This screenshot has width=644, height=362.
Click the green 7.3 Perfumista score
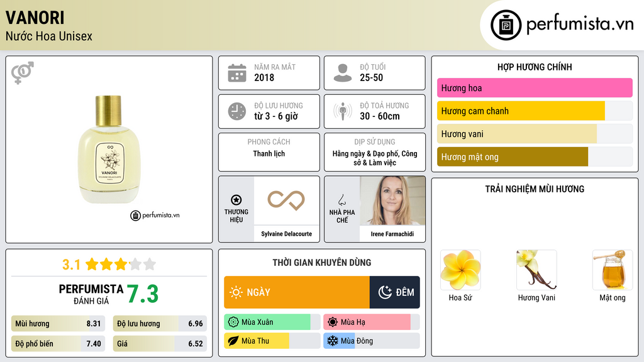[142, 294]
